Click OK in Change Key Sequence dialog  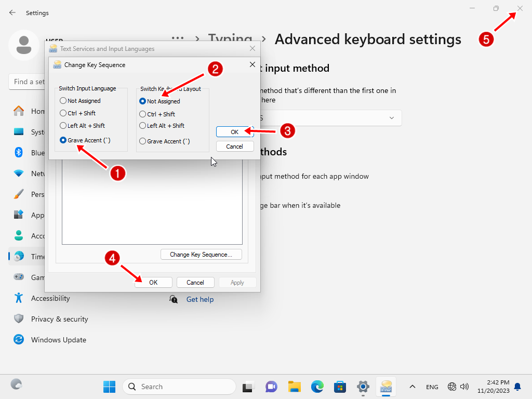(234, 132)
